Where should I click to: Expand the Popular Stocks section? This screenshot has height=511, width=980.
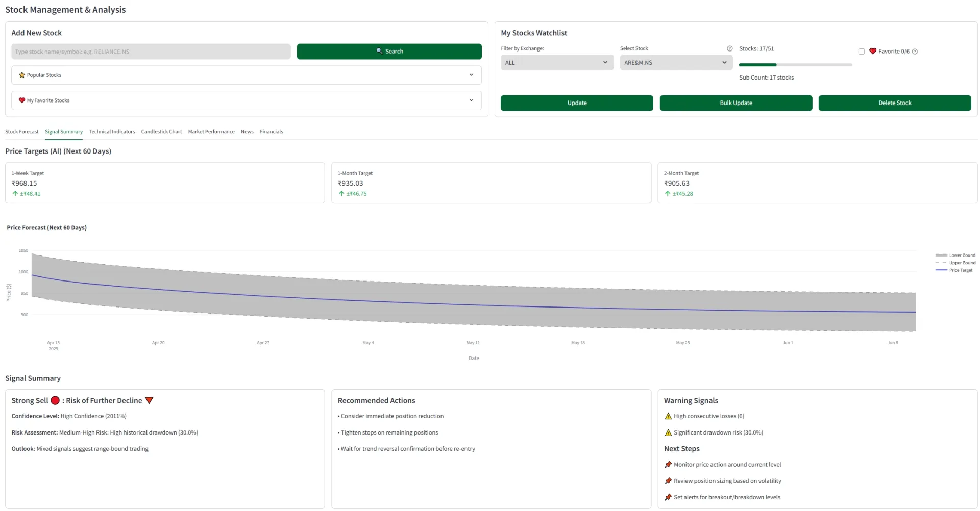coord(246,75)
